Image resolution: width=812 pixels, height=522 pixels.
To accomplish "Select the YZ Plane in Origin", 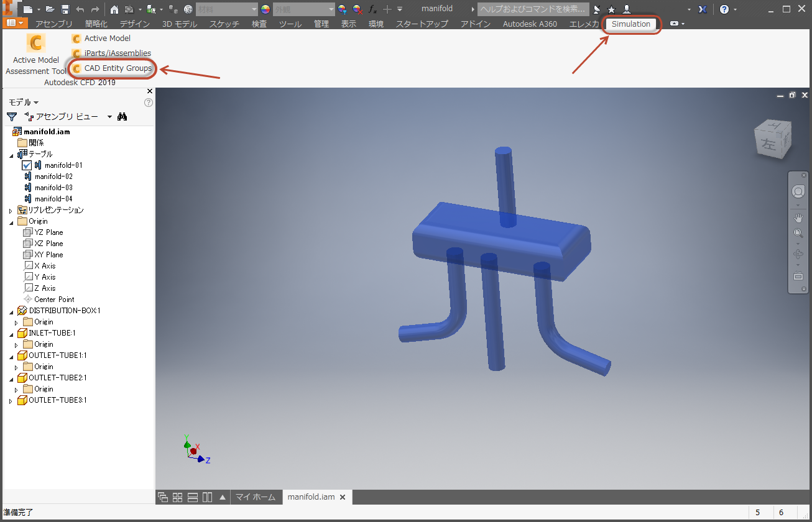I will coord(43,232).
